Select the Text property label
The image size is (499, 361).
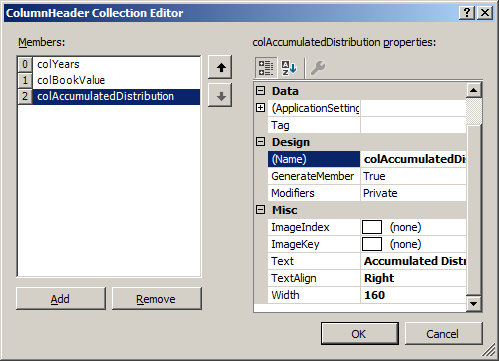click(x=314, y=261)
